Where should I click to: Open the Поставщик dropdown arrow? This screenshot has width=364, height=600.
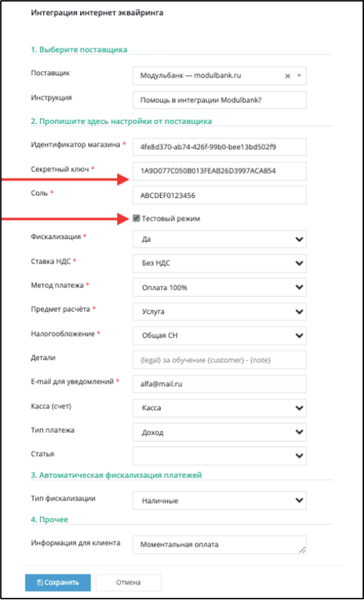click(x=299, y=76)
